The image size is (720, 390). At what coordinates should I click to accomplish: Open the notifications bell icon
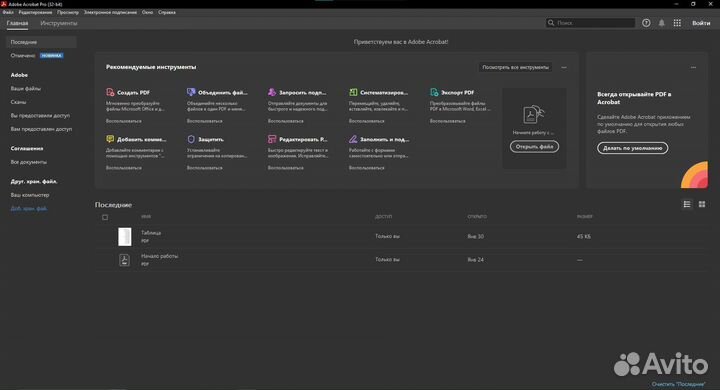click(x=662, y=23)
